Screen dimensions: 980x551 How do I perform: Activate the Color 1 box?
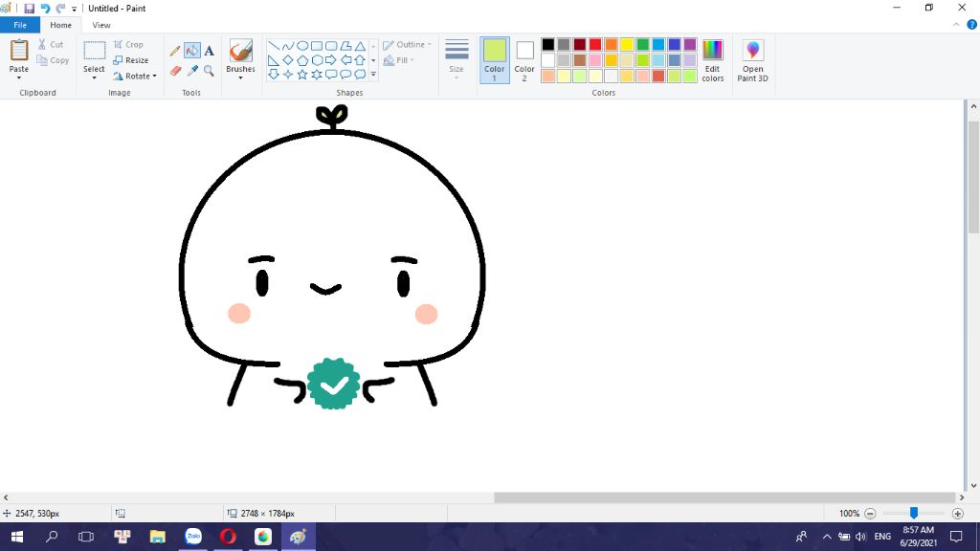(x=495, y=60)
